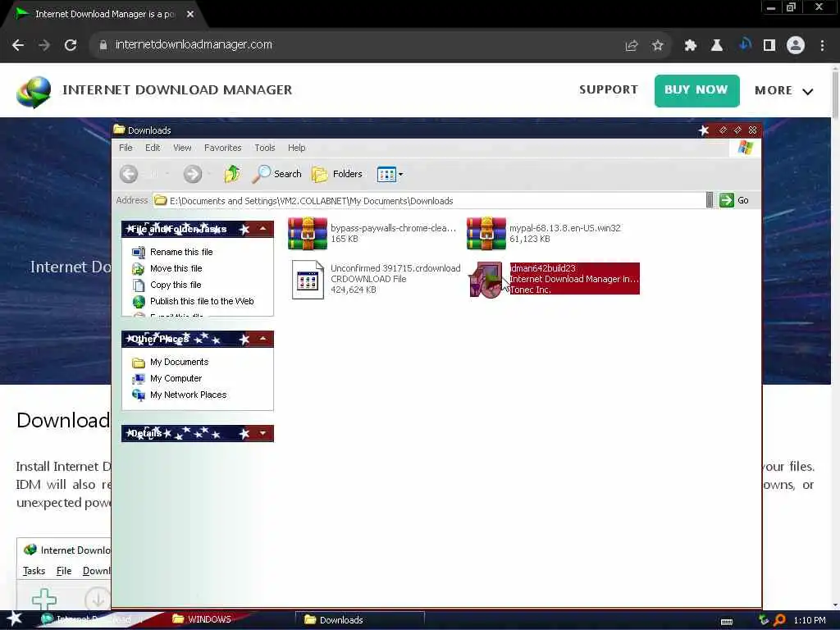Click the blue media control icon in Chrome toolbar

click(x=745, y=45)
